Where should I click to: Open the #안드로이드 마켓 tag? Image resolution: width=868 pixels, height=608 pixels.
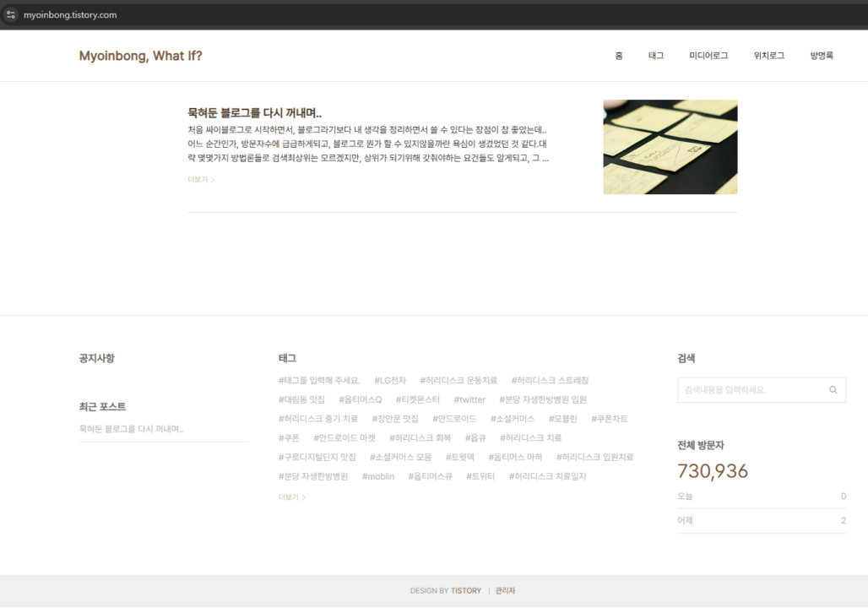(x=344, y=437)
